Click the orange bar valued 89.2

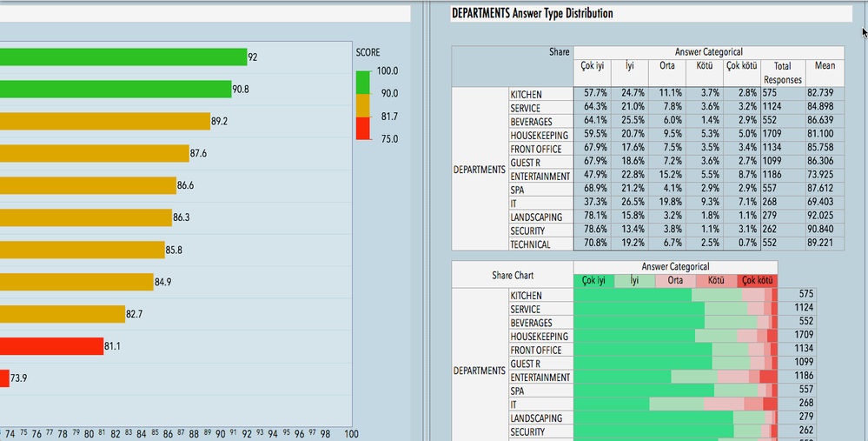pyautogui.click(x=105, y=121)
